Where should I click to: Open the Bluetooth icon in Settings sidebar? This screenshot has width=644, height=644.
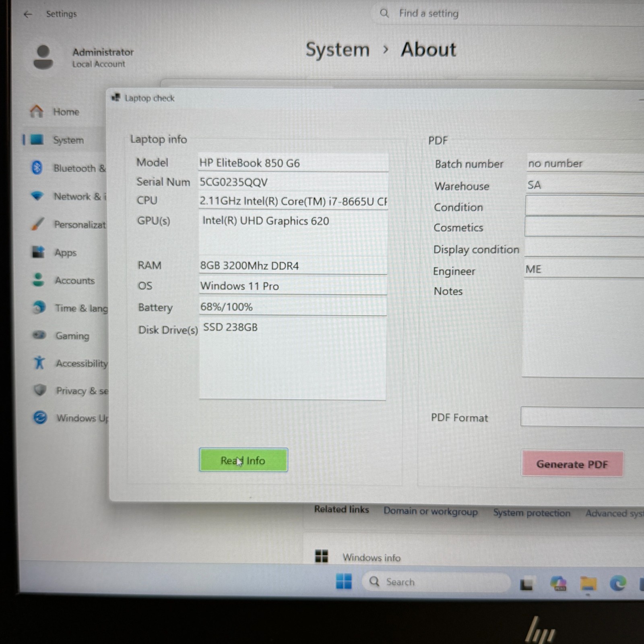37,167
